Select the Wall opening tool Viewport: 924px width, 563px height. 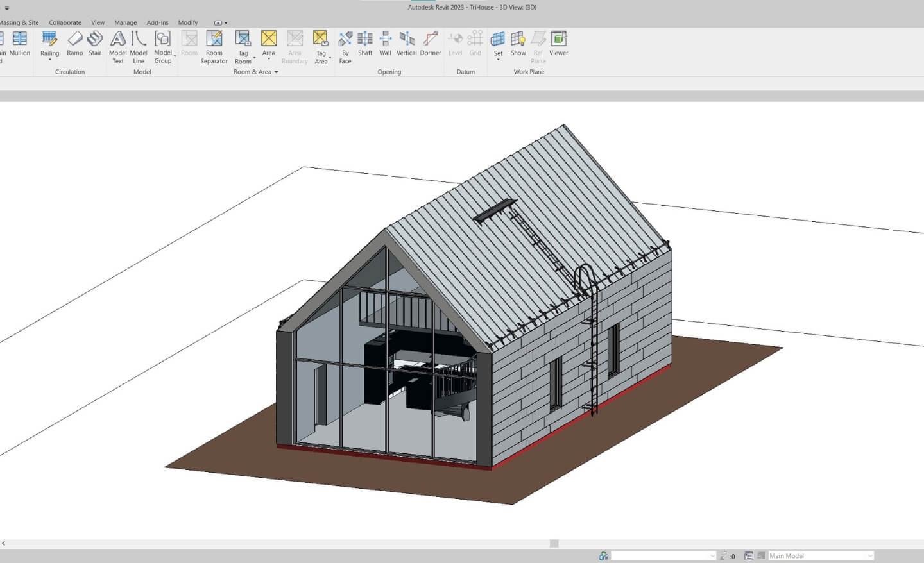click(385, 44)
